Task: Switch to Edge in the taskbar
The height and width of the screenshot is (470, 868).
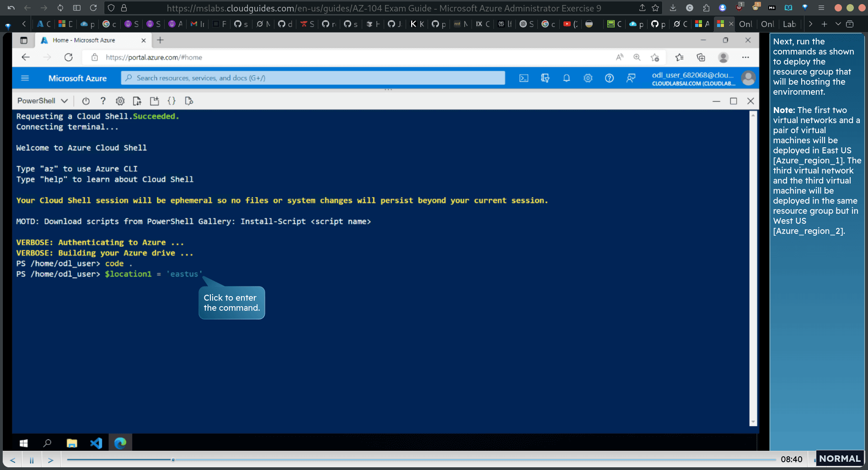Action: (120, 443)
